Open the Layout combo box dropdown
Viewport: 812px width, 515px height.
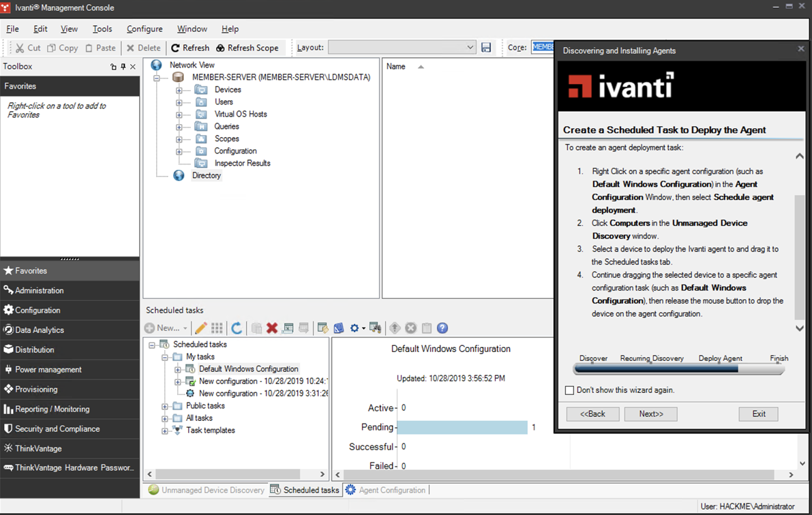470,48
